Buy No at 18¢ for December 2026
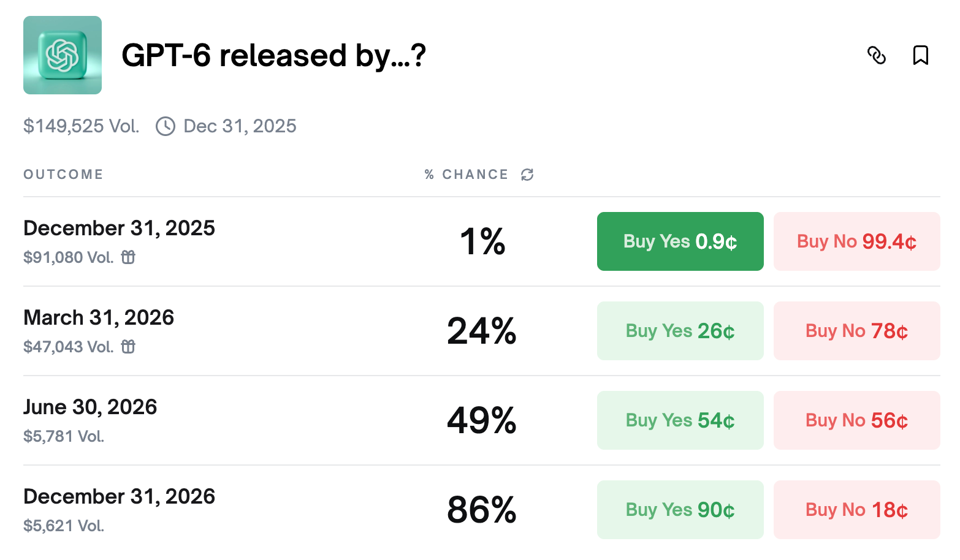This screenshot has height=560, width=960. [856, 510]
